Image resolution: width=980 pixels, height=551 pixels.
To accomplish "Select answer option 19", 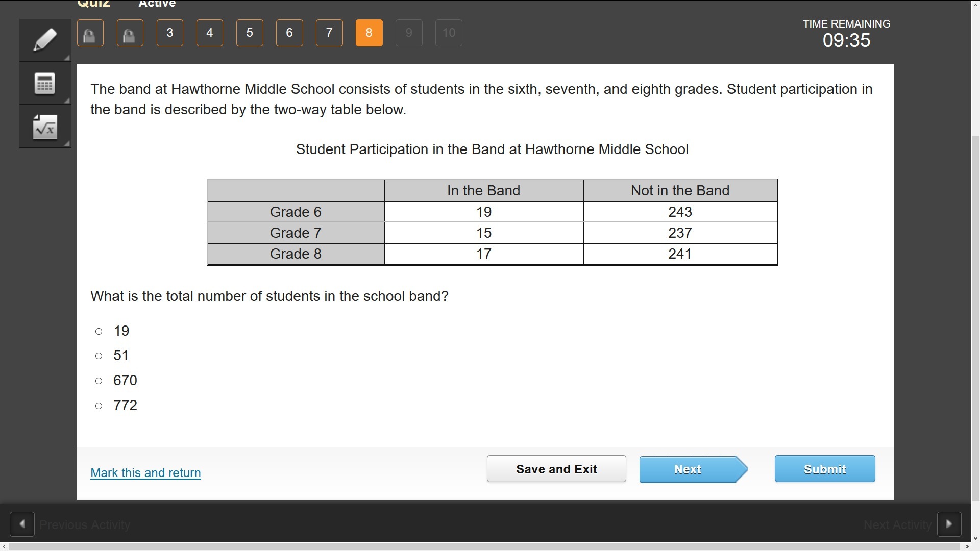I will 99,332.
